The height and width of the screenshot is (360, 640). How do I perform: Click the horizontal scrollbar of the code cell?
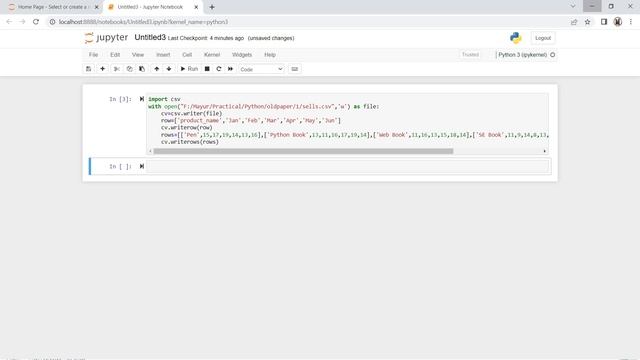point(303,151)
